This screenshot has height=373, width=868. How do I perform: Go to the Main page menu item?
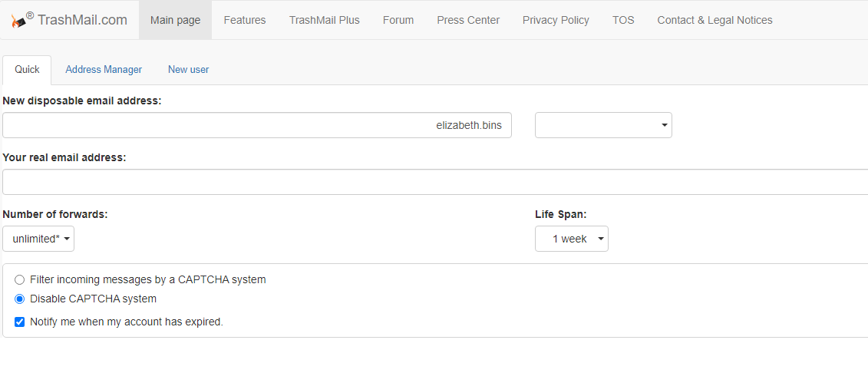point(175,21)
